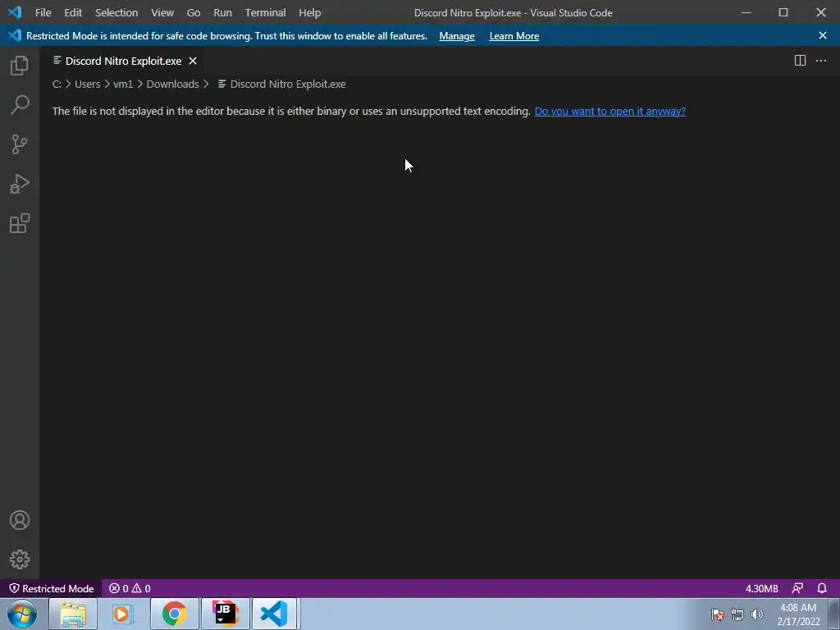Split the editor to the right

coord(800,61)
